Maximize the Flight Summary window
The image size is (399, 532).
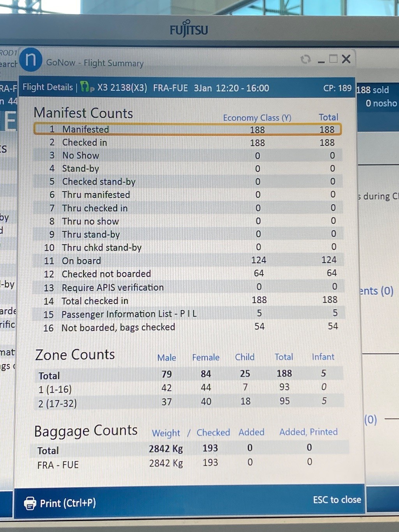pyautogui.click(x=333, y=59)
